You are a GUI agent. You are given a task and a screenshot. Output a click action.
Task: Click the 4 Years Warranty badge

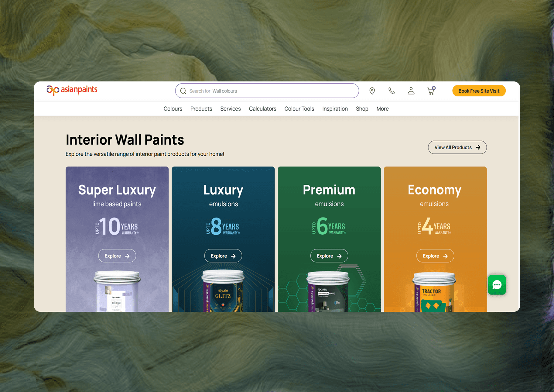click(435, 226)
